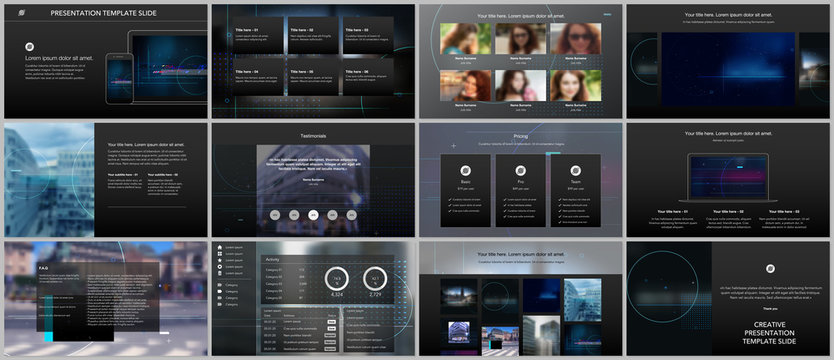
Task: Click the Your title here - 01 column heading
Action: (x=672, y=211)
